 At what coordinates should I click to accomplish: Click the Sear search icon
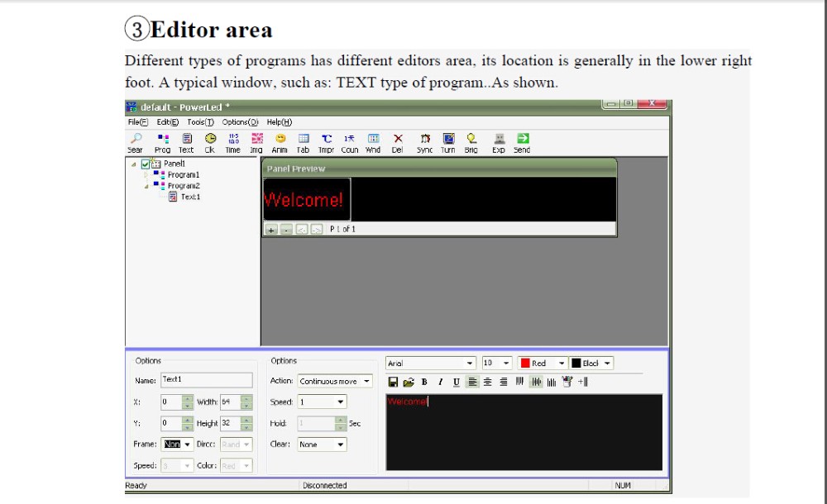pyautogui.click(x=136, y=140)
